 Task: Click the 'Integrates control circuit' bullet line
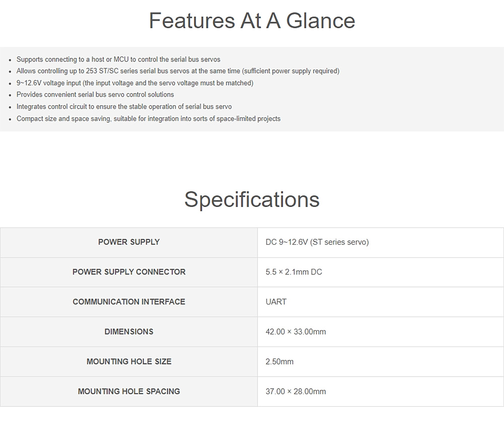pos(124,107)
